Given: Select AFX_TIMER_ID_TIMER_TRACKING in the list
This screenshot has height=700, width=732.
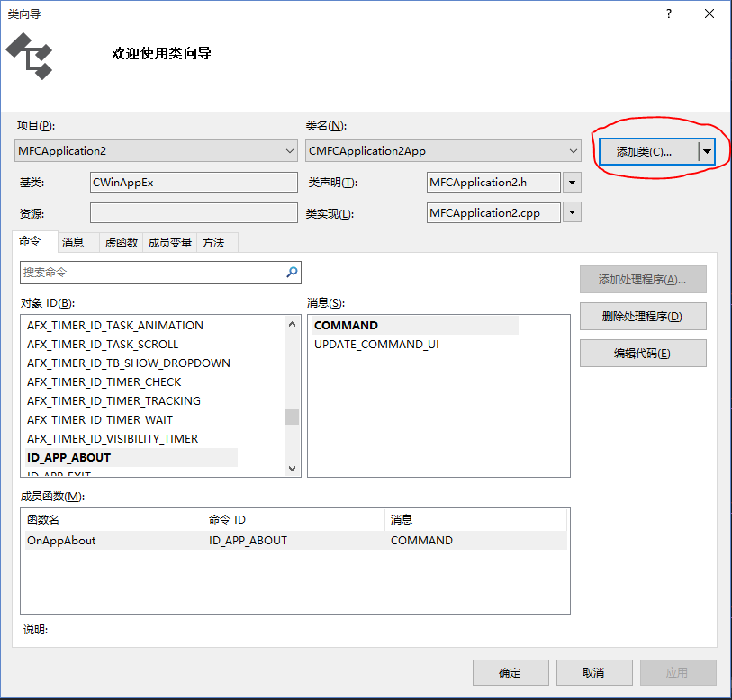Looking at the screenshot, I should [x=114, y=401].
